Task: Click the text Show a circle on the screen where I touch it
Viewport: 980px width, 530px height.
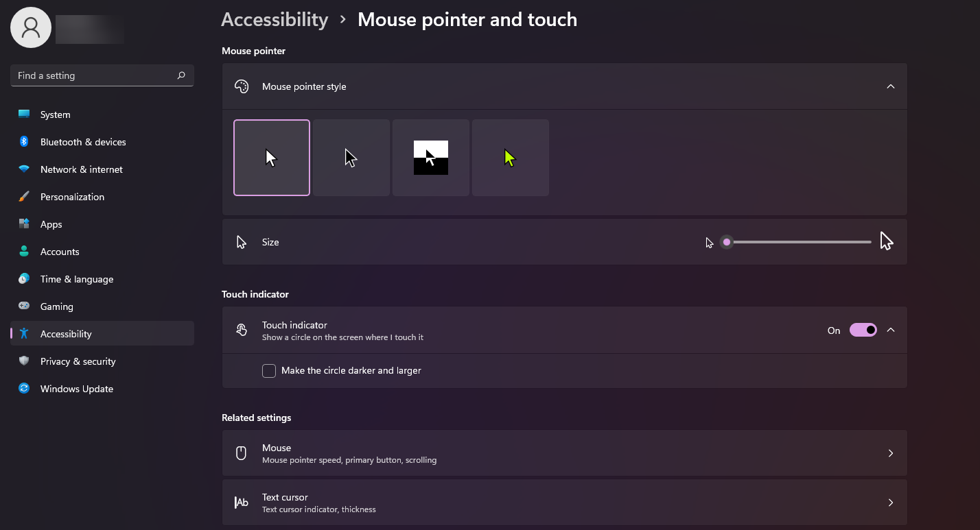Action: point(342,337)
